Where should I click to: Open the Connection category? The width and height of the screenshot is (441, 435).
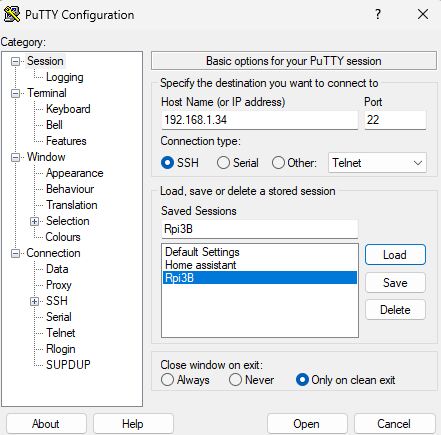(x=53, y=253)
